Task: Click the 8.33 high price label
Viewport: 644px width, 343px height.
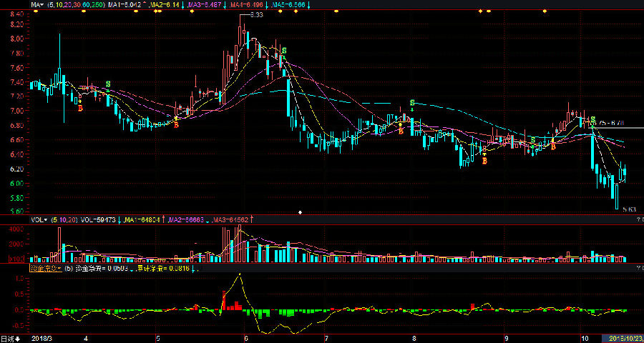Action: point(257,15)
